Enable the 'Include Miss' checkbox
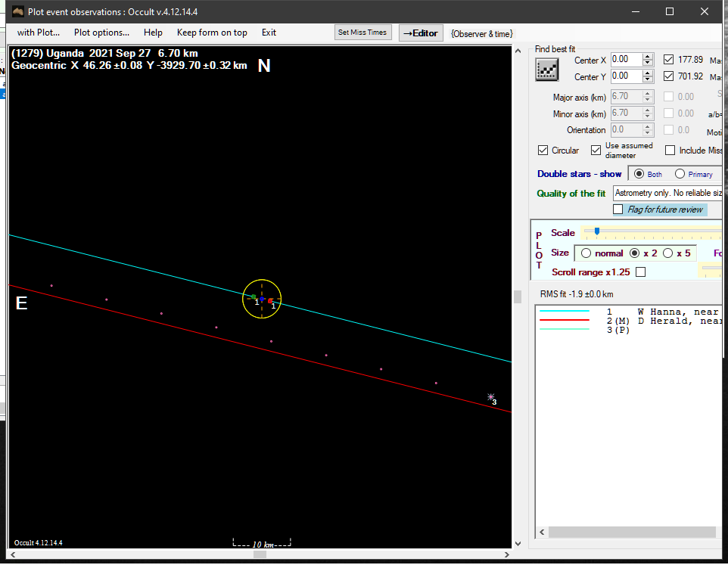Viewport: 728px width, 565px height. point(670,151)
